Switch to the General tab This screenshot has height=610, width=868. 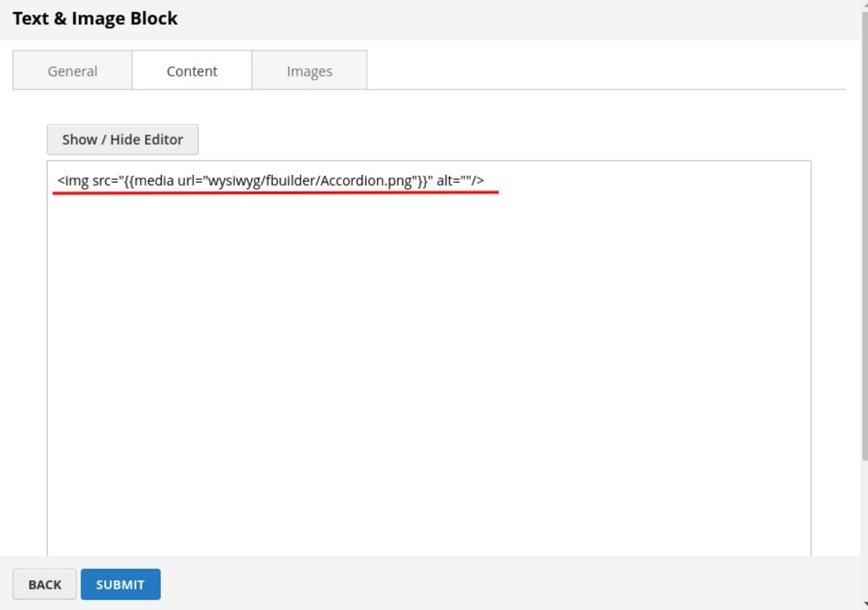point(72,70)
